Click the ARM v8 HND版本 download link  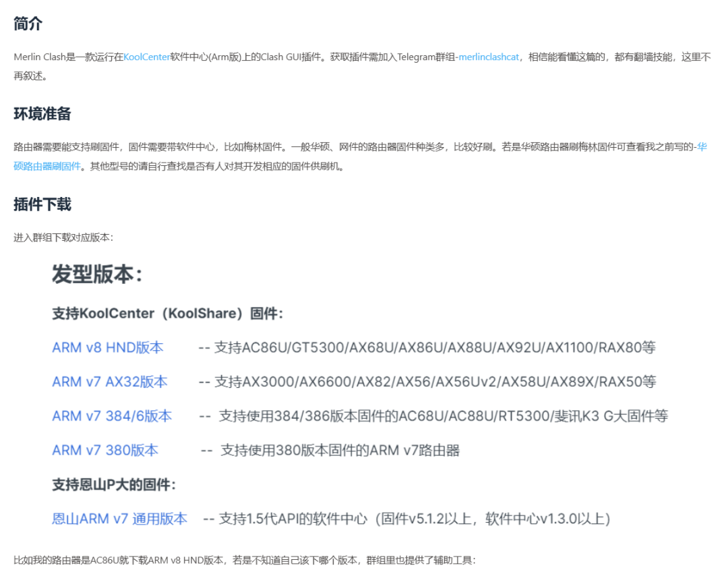click(x=108, y=347)
